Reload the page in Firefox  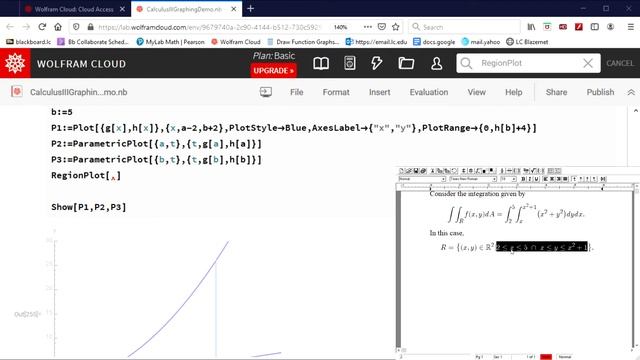(42, 27)
